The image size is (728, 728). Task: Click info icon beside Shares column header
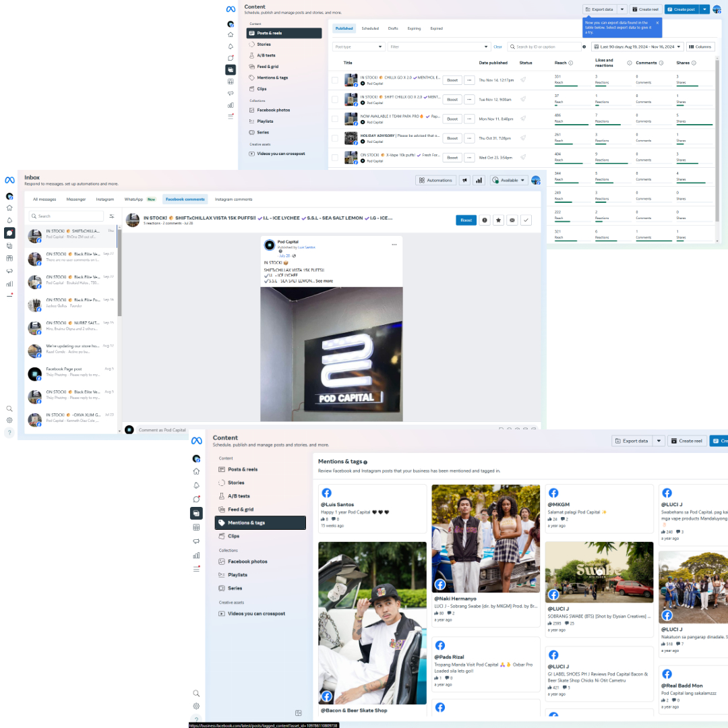coord(694,63)
